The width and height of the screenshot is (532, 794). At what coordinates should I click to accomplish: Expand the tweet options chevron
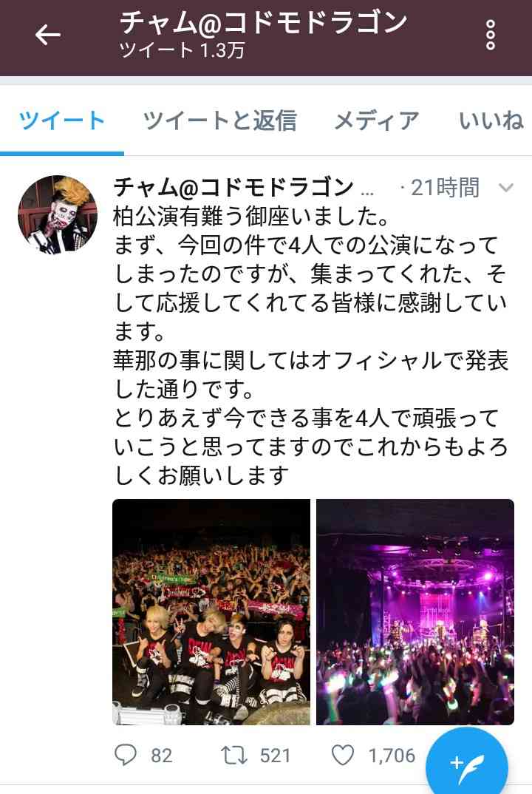506,188
